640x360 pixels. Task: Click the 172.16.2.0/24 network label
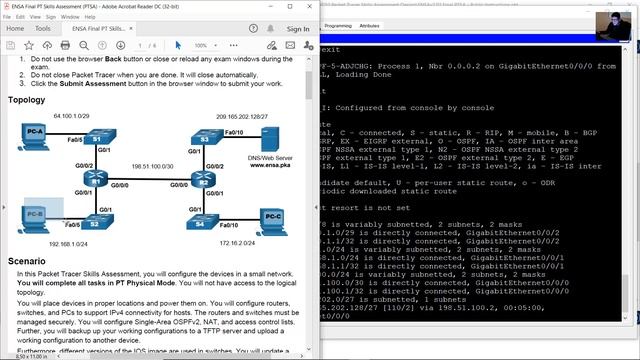[237, 243]
